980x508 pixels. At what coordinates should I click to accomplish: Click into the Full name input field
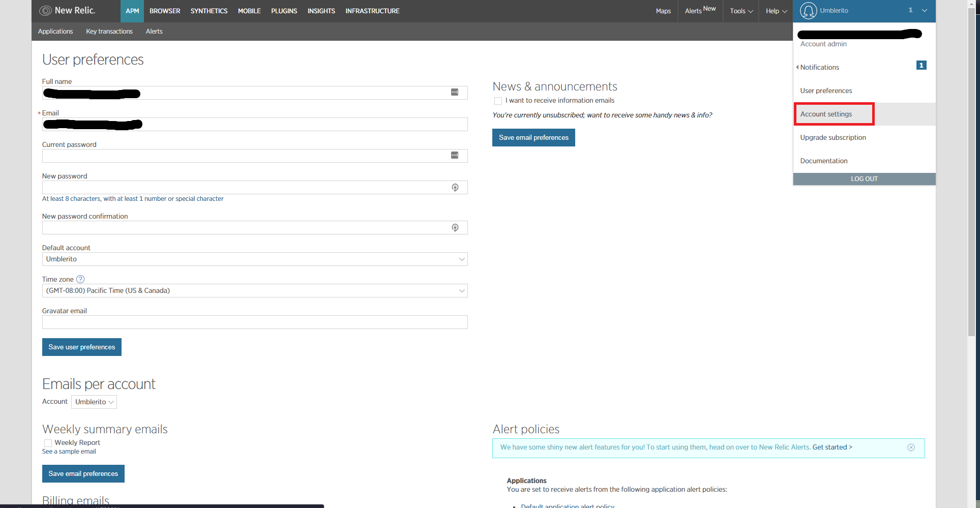pos(255,93)
